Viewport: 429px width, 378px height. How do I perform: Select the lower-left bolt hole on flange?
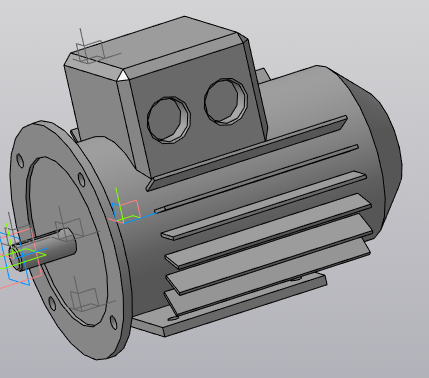(52, 303)
